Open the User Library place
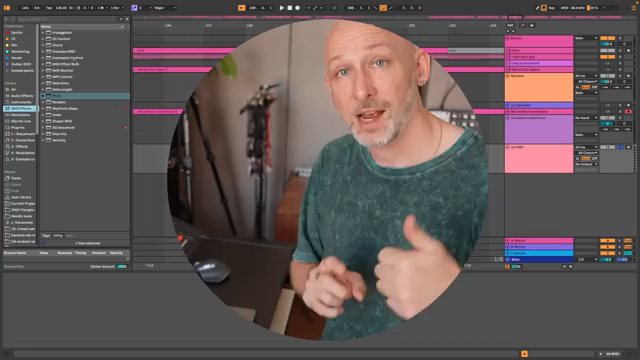The image size is (640, 360). 20,197
